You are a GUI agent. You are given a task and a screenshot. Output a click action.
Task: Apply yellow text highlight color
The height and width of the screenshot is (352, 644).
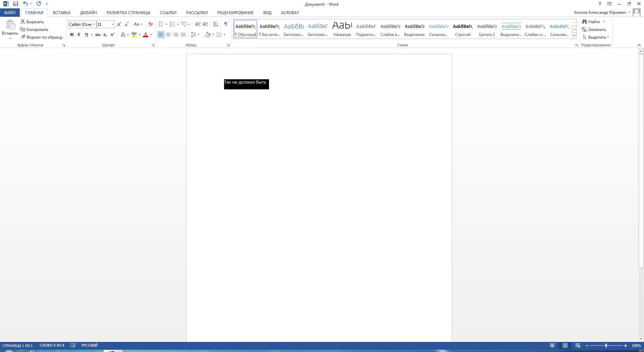pos(134,35)
